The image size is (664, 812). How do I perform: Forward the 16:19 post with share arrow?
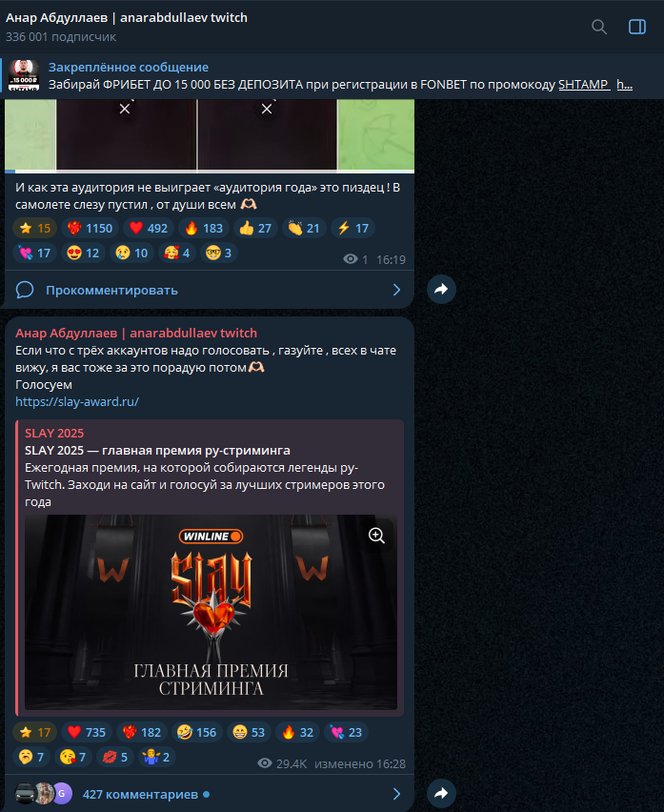click(441, 290)
